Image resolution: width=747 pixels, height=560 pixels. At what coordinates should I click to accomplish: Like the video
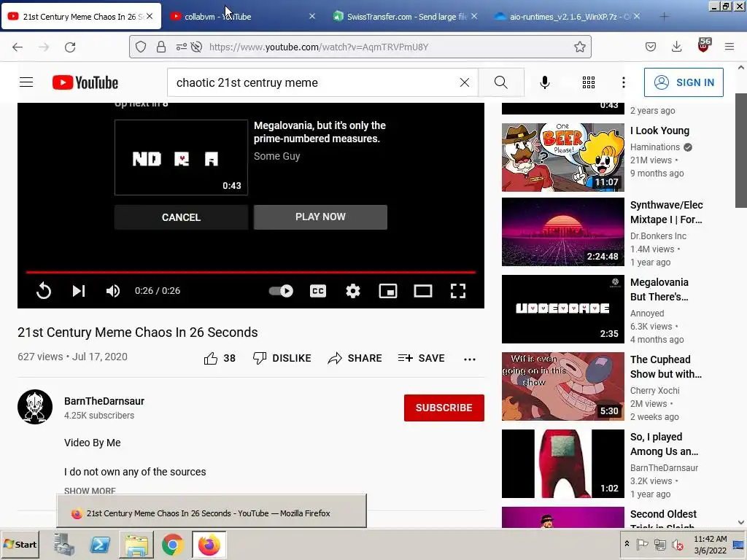pos(219,358)
